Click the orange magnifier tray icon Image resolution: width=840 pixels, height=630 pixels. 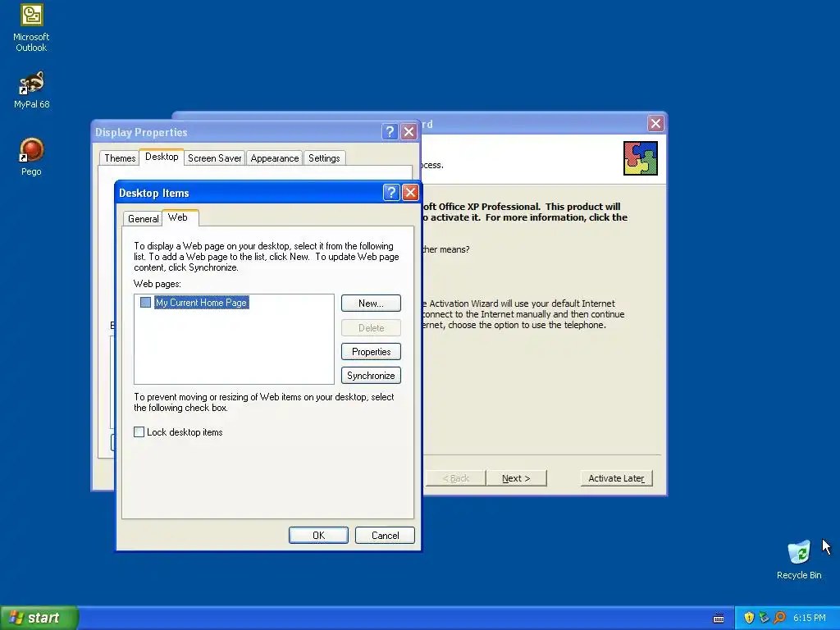pyautogui.click(x=779, y=618)
